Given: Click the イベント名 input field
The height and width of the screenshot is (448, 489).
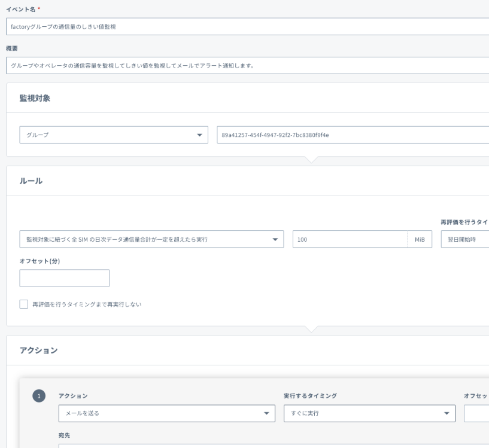Looking at the screenshot, I should pos(245,26).
